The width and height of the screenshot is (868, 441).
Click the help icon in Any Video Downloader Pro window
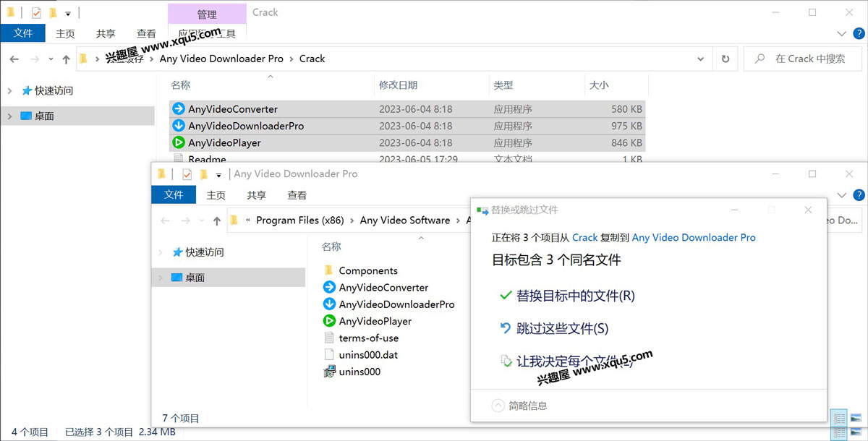859,195
